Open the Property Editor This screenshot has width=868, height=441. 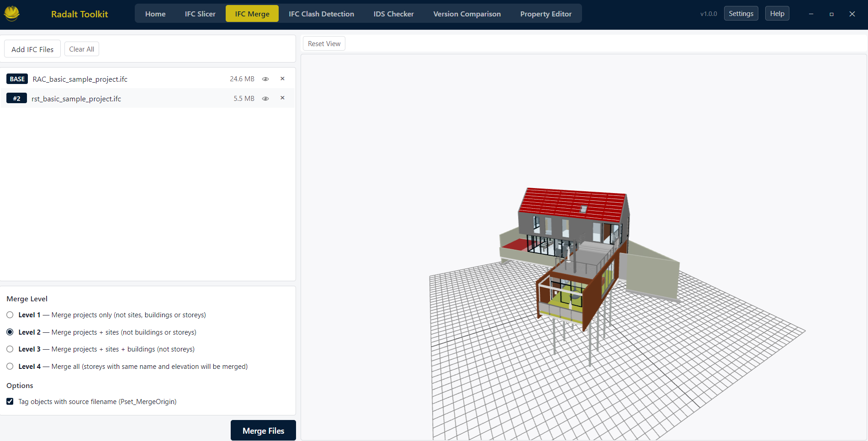[x=545, y=14]
